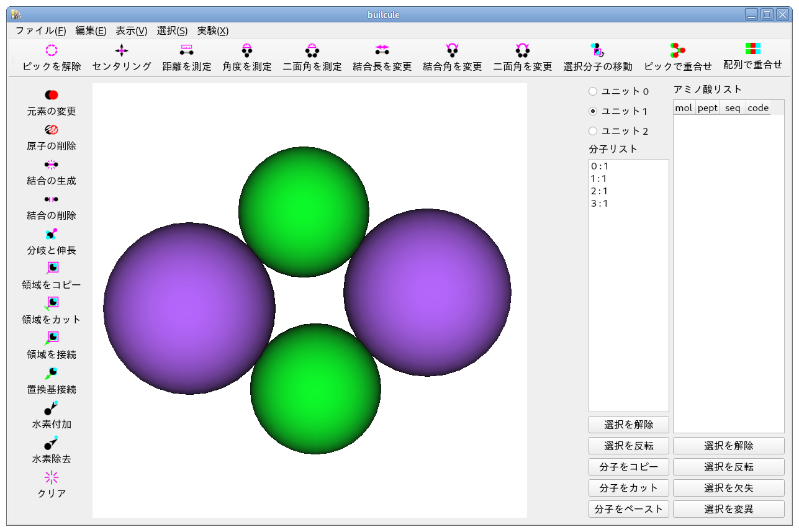
Task: Select molecule entry 2:1 in 分子リスト
Action: (x=600, y=191)
